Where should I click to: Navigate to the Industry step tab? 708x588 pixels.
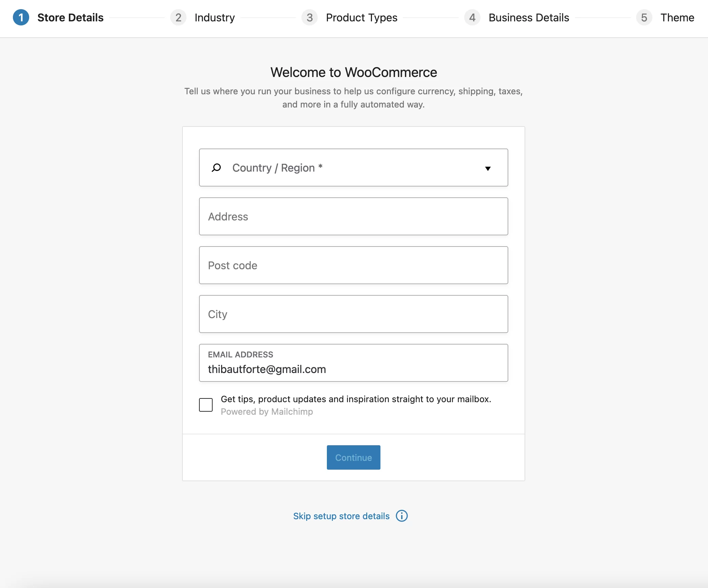pos(214,17)
